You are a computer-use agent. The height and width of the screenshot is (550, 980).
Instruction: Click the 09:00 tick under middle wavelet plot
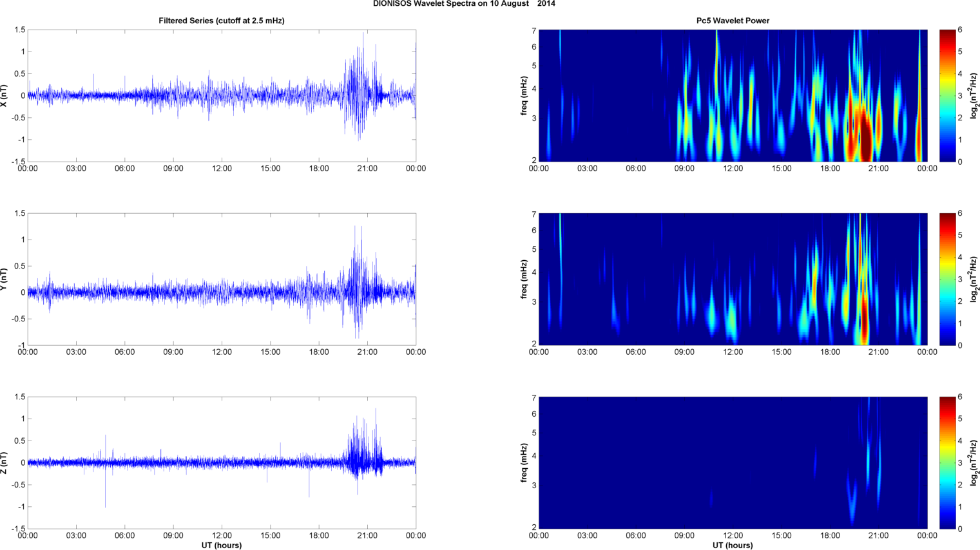[684, 352]
